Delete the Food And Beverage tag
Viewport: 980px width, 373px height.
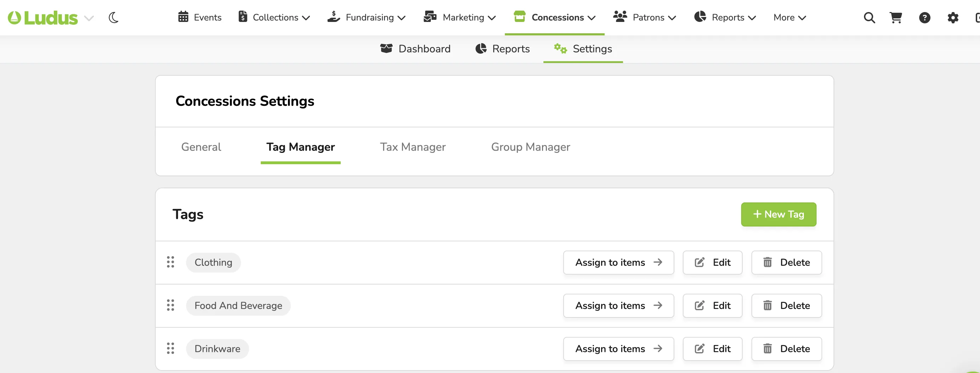click(786, 306)
